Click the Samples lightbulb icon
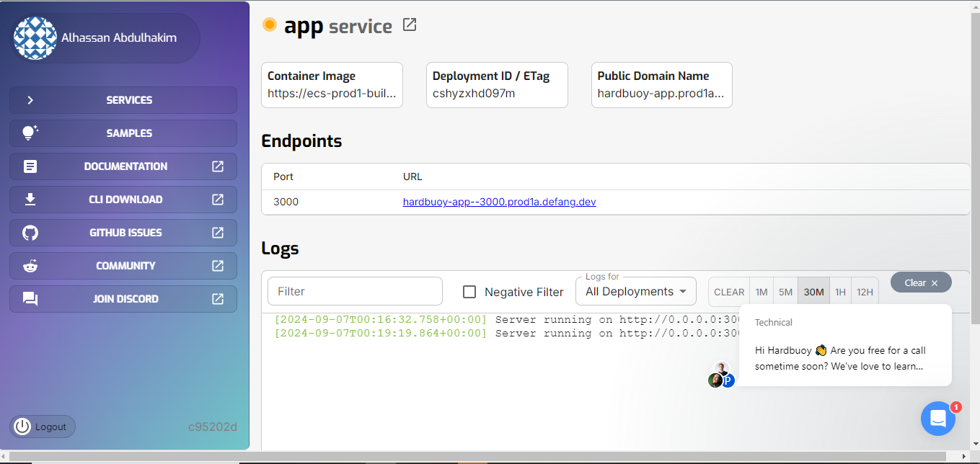 pyautogui.click(x=30, y=133)
